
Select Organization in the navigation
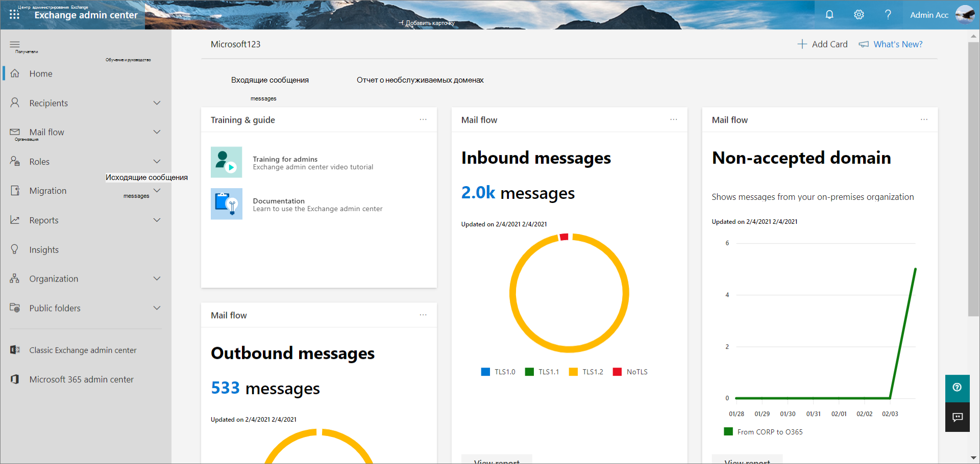pyautogui.click(x=54, y=279)
